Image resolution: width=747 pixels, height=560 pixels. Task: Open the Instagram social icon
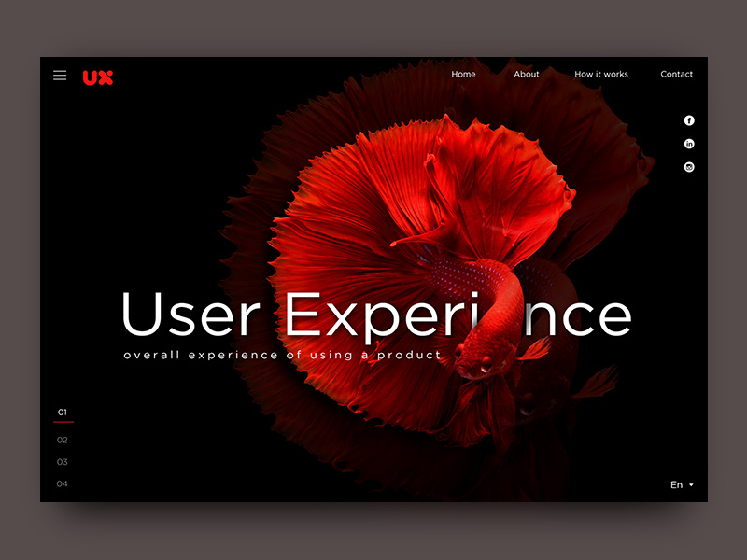[689, 166]
